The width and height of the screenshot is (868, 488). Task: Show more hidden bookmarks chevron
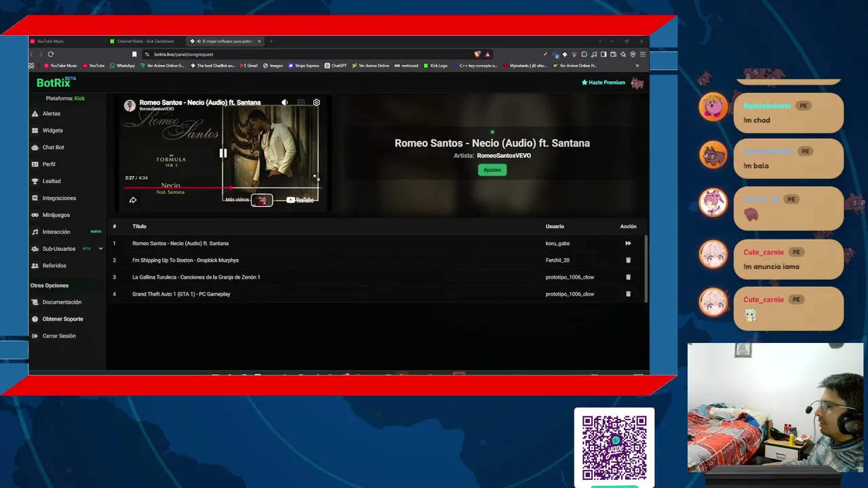[637, 66]
